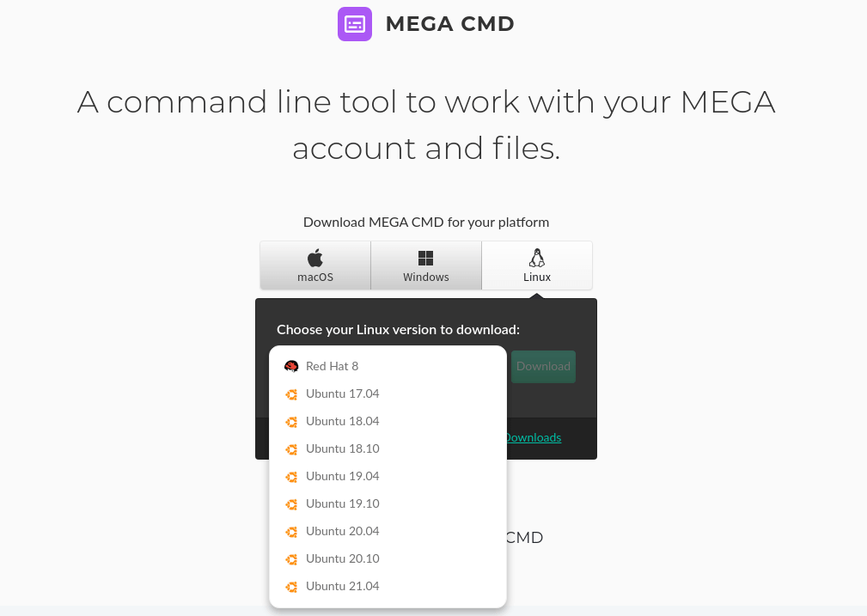The image size is (867, 616).
Task: Click the purple MEGA CMD logo icon
Action: (x=355, y=24)
